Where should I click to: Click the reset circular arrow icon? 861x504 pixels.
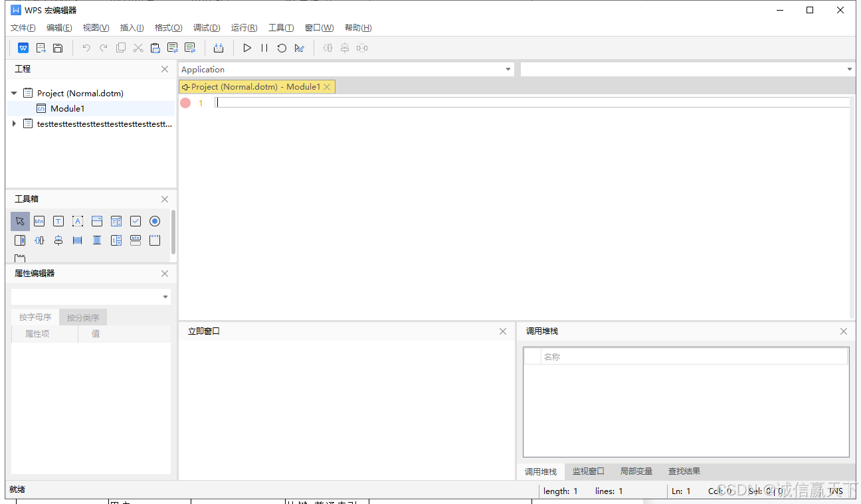(x=282, y=48)
